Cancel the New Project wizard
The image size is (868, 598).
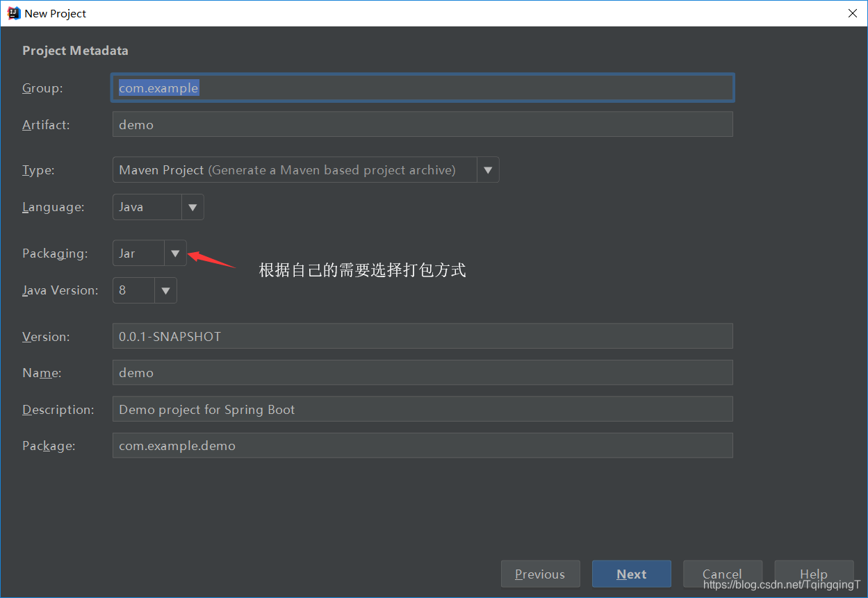click(723, 574)
